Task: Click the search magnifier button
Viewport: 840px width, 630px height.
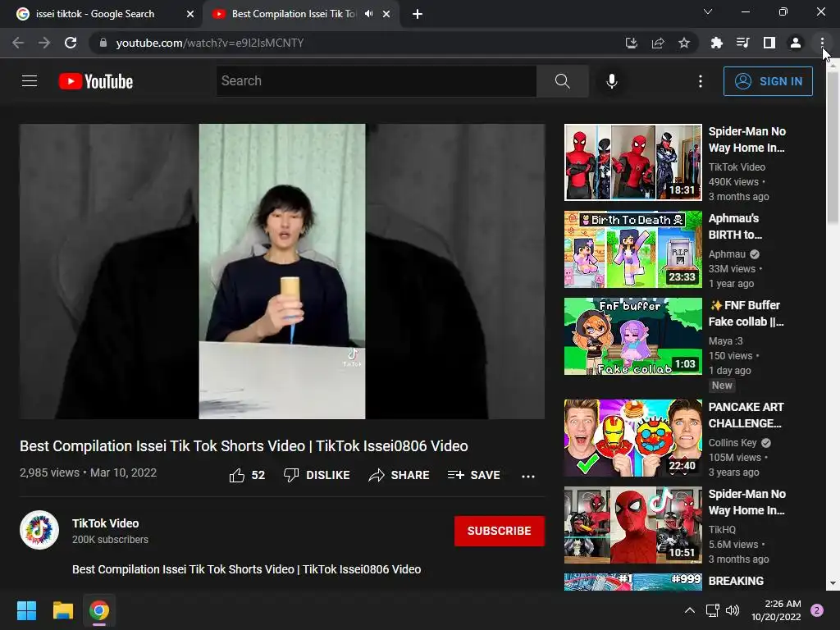Action: (x=563, y=81)
